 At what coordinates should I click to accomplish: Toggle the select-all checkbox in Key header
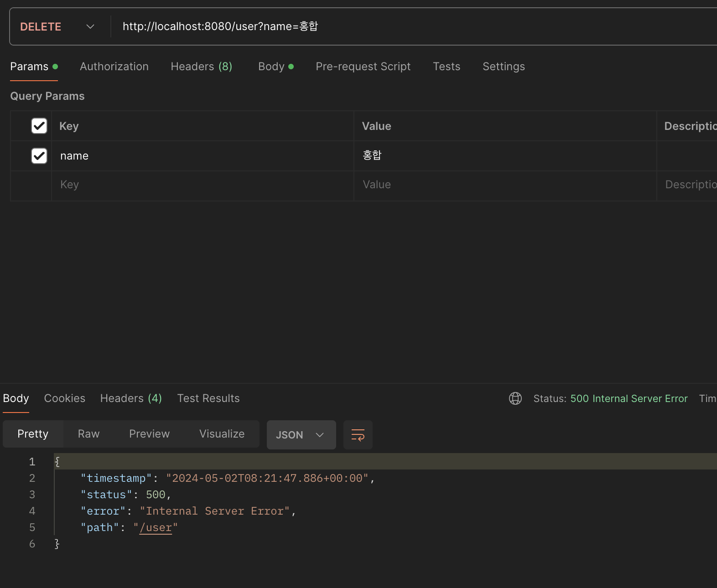point(39,126)
